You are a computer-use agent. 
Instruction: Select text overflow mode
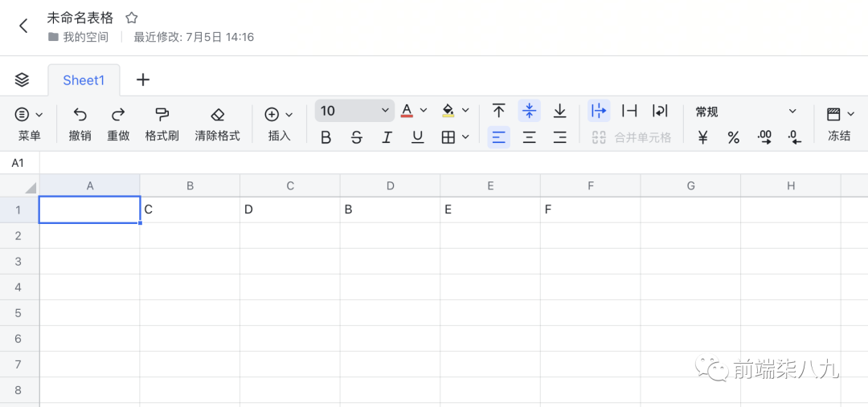[x=599, y=111]
